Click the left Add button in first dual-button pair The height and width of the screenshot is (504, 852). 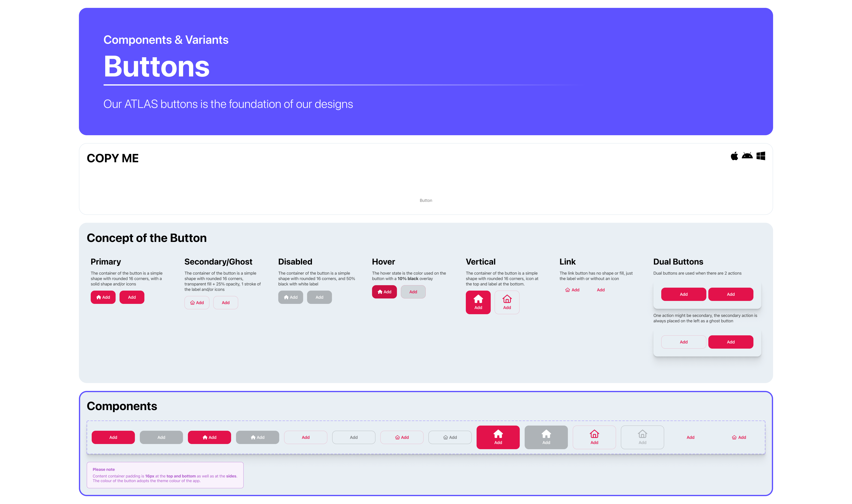[683, 294]
